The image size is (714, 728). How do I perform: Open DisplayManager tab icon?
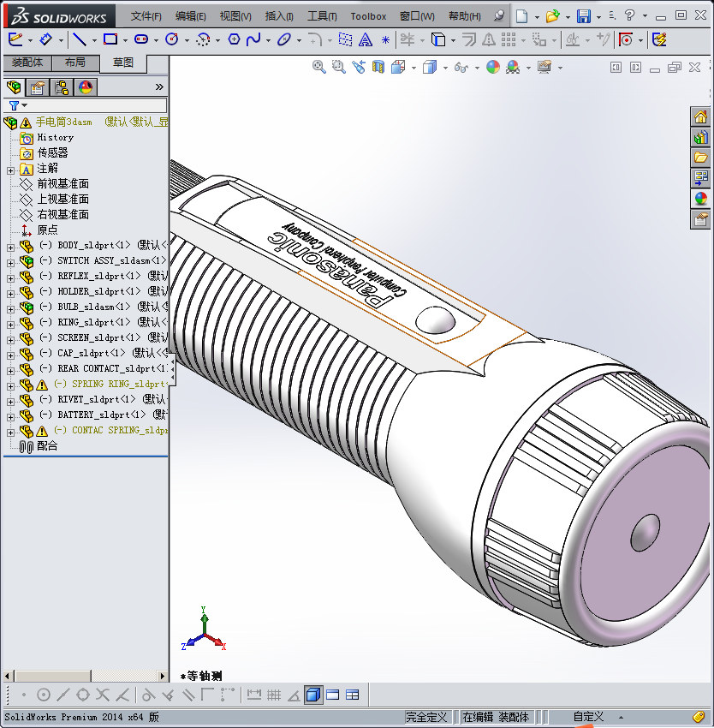point(86,87)
